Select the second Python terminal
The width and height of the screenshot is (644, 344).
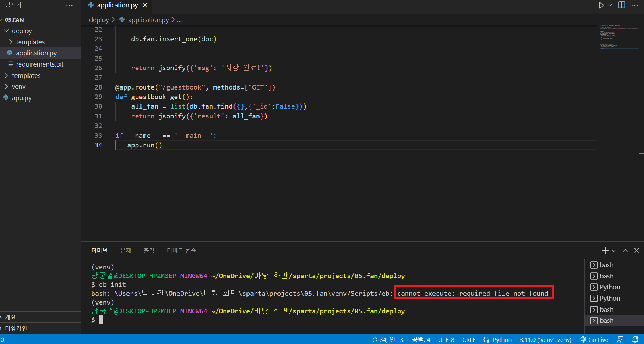click(614, 298)
